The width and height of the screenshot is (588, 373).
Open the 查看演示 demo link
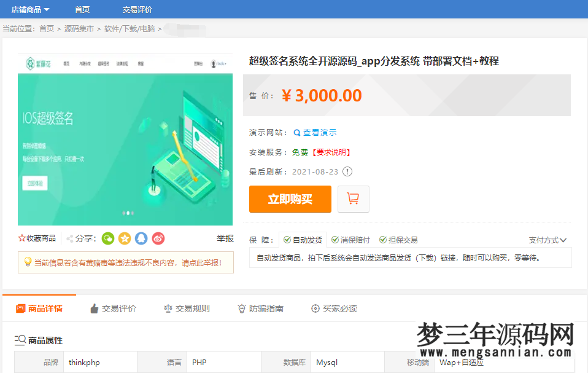coord(320,132)
